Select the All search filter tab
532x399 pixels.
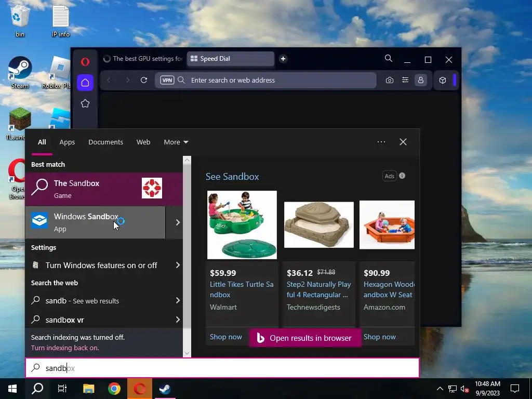point(42,142)
